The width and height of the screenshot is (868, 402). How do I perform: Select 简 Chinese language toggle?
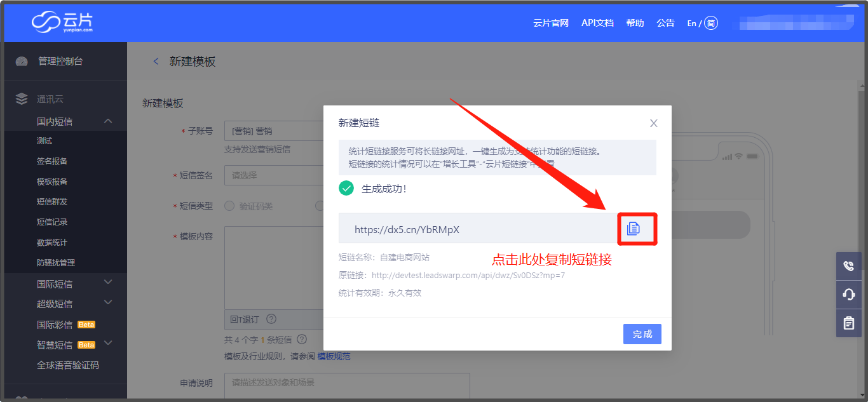pyautogui.click(x=711, y=23)
